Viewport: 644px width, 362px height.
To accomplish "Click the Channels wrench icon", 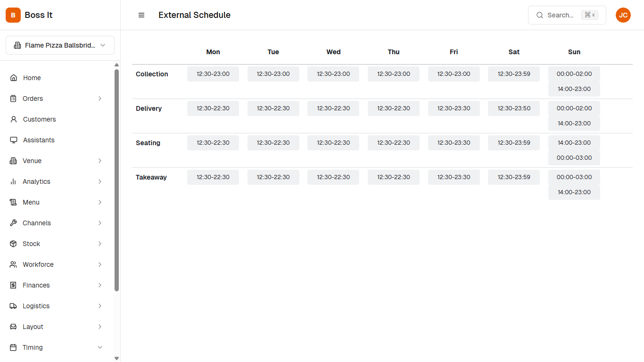I will (x=13, y=223).
